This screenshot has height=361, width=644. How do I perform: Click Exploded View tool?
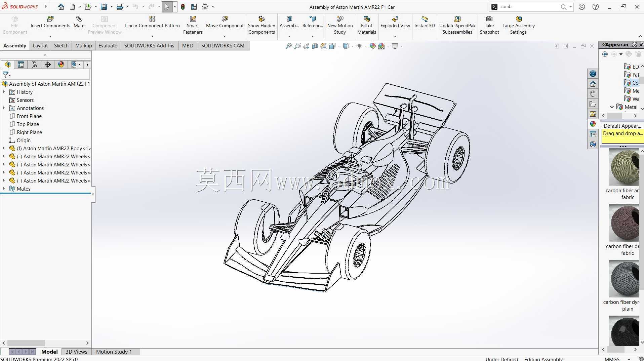(395, 22)
